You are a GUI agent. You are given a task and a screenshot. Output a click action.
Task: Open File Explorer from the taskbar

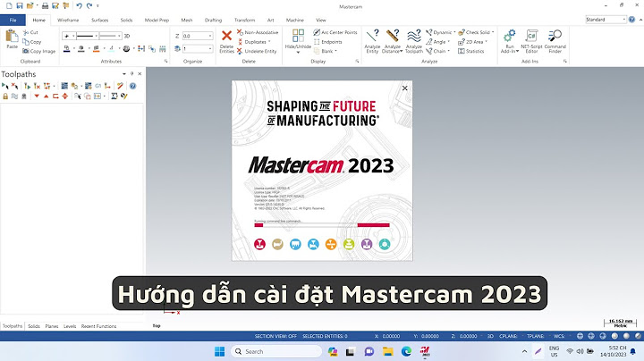387,351
